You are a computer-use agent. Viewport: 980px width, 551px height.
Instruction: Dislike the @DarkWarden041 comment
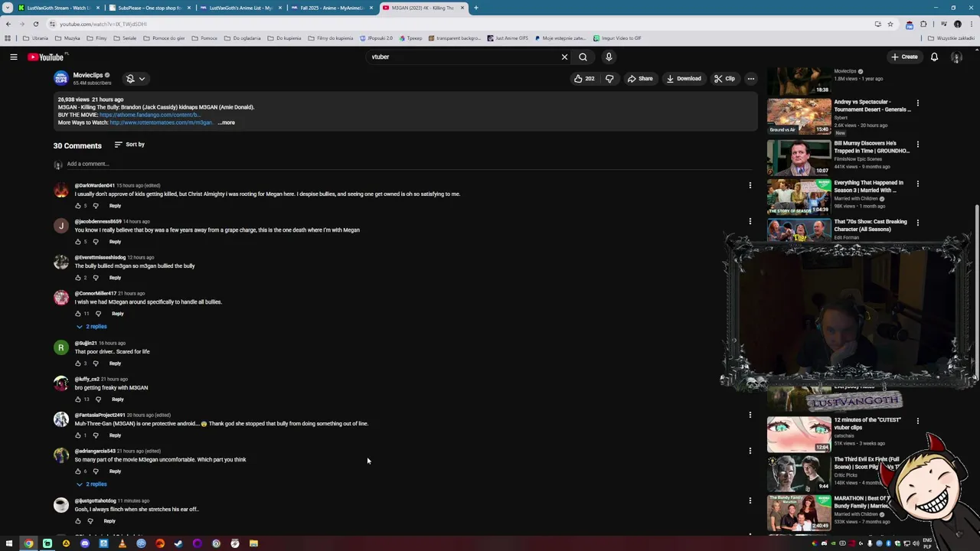point(96,206)
